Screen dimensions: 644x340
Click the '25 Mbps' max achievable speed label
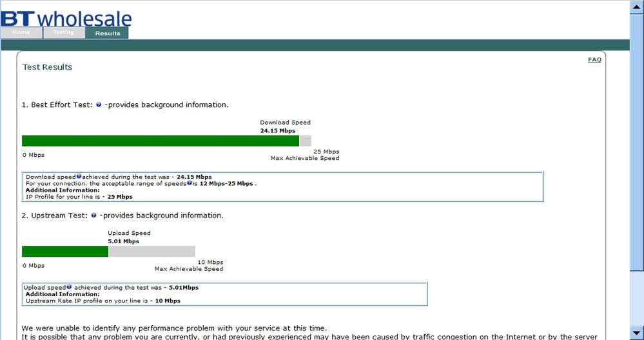[x=326, y=152]
